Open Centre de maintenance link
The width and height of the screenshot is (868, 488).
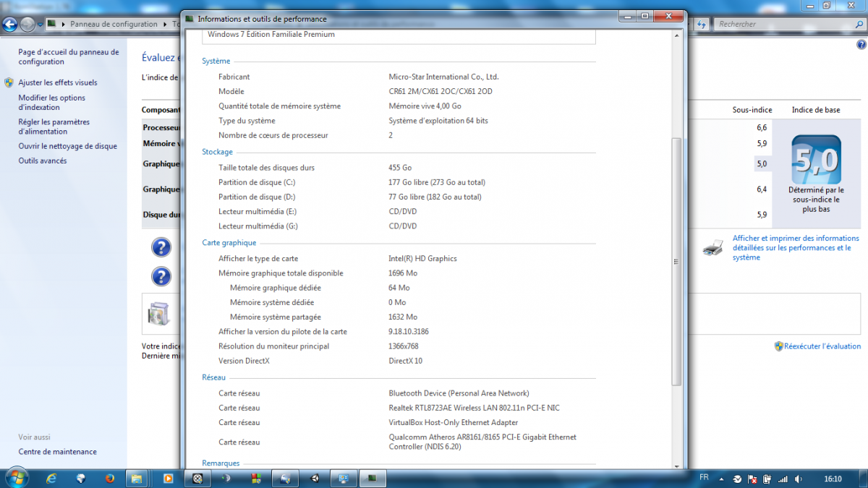pyautogui.click(x=58, y=452)
